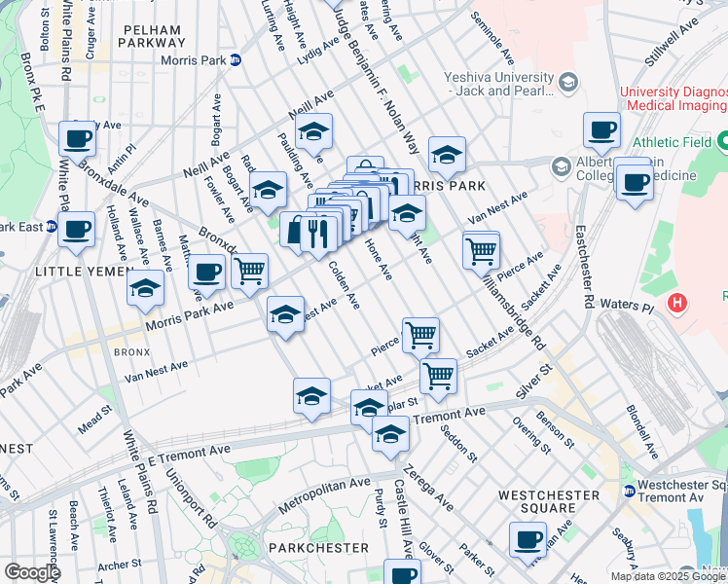The width and height of the screenshot is (728, 584).
Task: Select the shopping bag marker beside the restaurant marker
Action: 296,232
